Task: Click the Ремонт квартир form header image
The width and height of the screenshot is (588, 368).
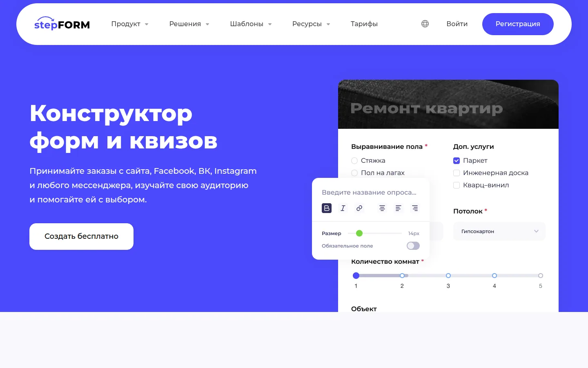Action: click(448, 104)
